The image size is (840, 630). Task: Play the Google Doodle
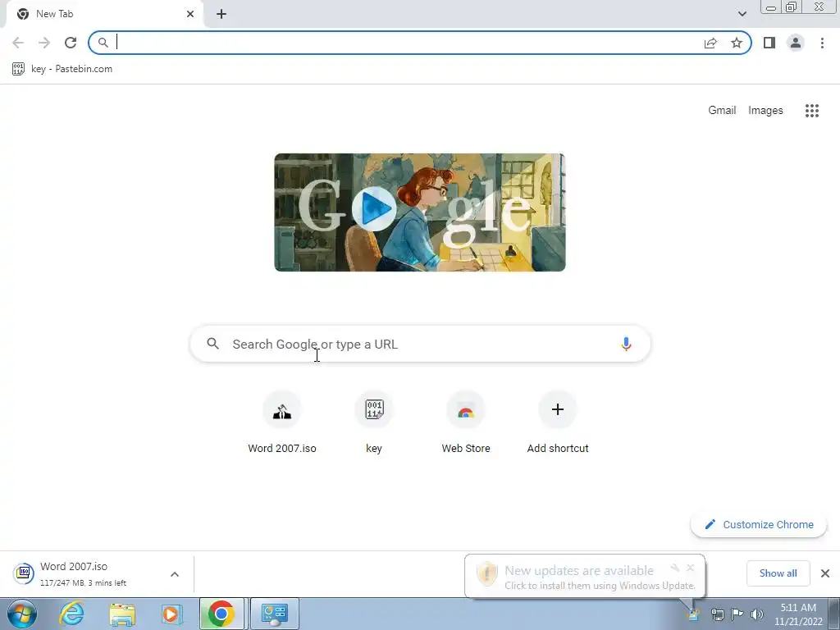click(374, 208)
